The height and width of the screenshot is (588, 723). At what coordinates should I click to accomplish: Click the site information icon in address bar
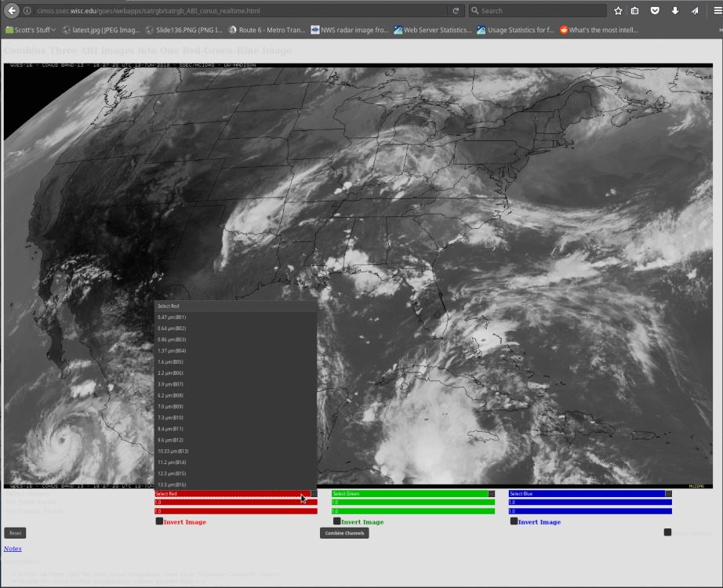point(27,11)
